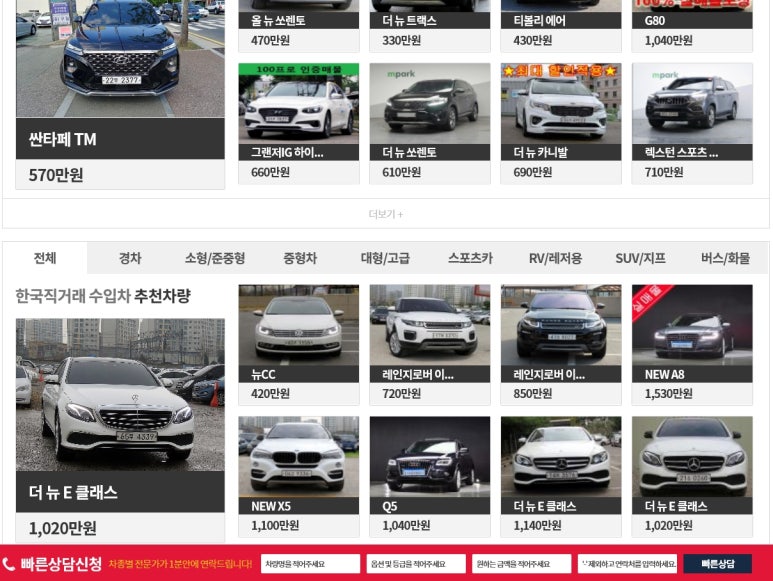This screenshot has width=773, height=581.
Task: Open the 그랜저IG 하이... car thumbnail
Action: [299, 103]
